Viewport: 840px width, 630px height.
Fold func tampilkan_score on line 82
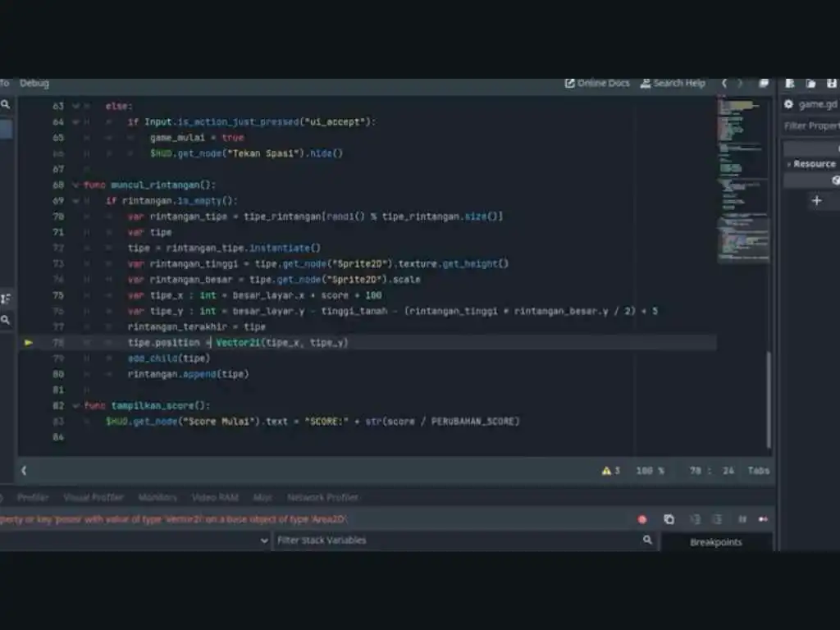75,405
